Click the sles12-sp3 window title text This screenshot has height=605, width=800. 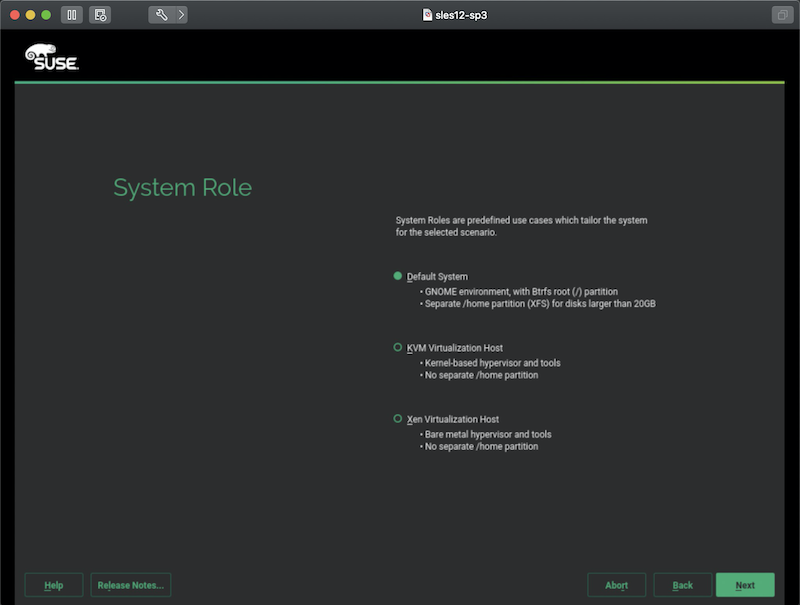coord(462,15)
